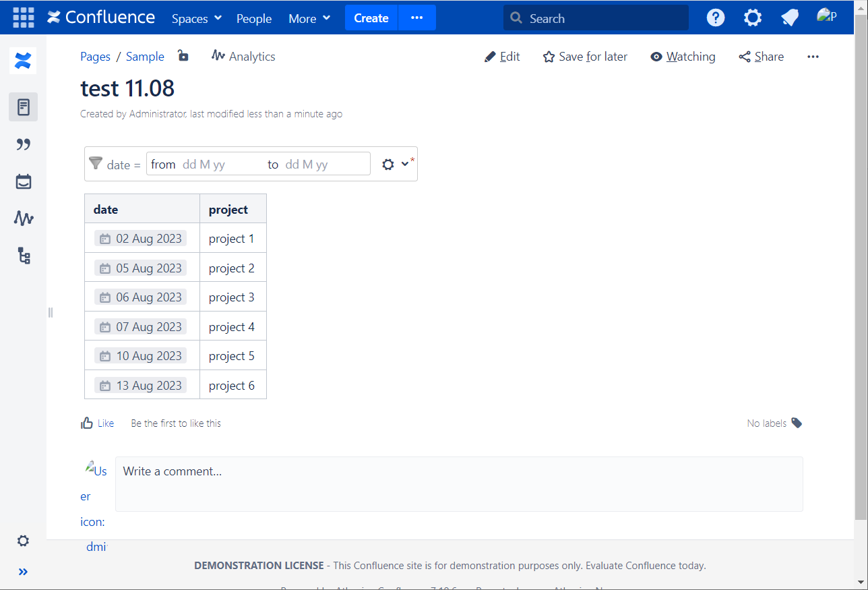Open the page Analytics link
868x590 pixels.
tap(243, 56)
